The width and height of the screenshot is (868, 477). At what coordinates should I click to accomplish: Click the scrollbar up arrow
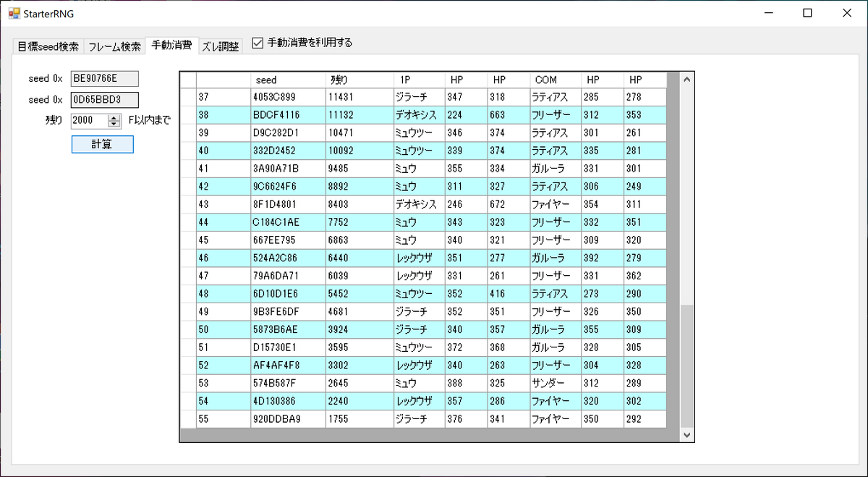[x=686, y=78]
